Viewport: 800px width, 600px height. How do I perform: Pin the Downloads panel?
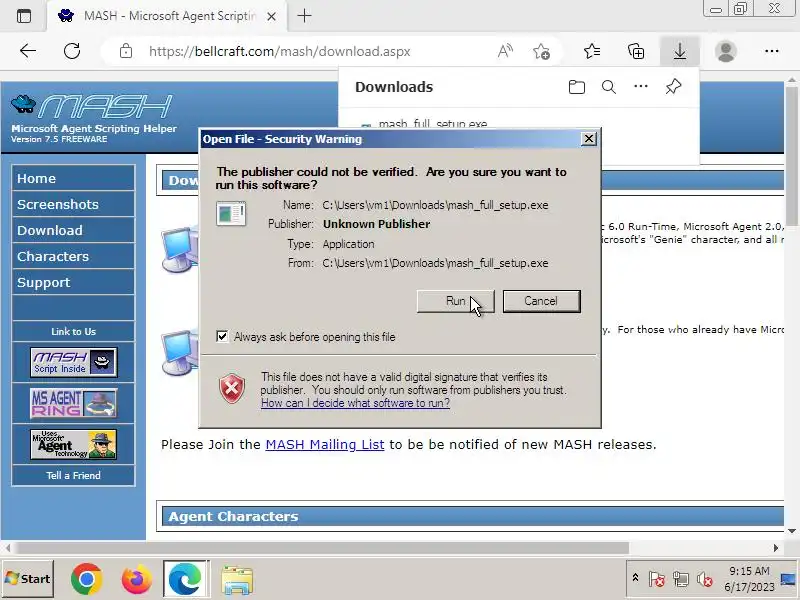(673, 86)
